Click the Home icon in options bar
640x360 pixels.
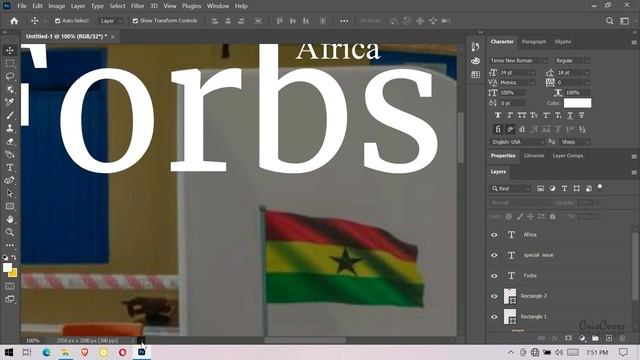click(x=14, y=21)
